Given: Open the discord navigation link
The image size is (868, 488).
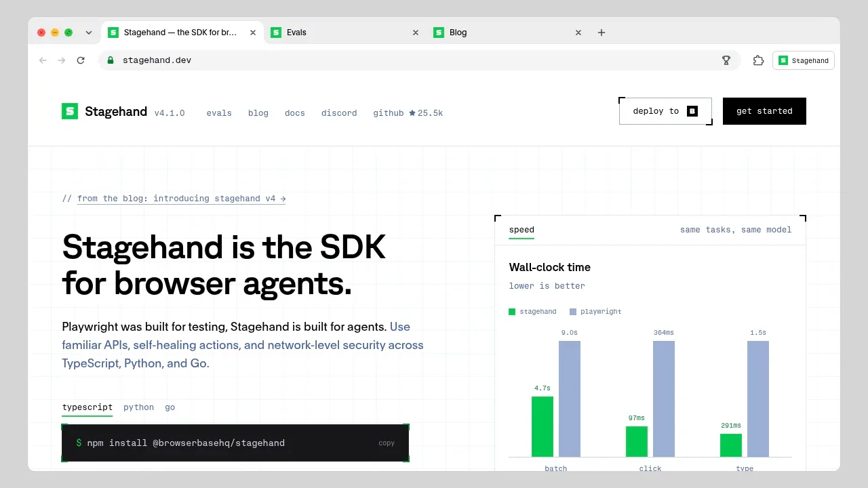Looking at the screenshot, I should [x=339, y=113].
